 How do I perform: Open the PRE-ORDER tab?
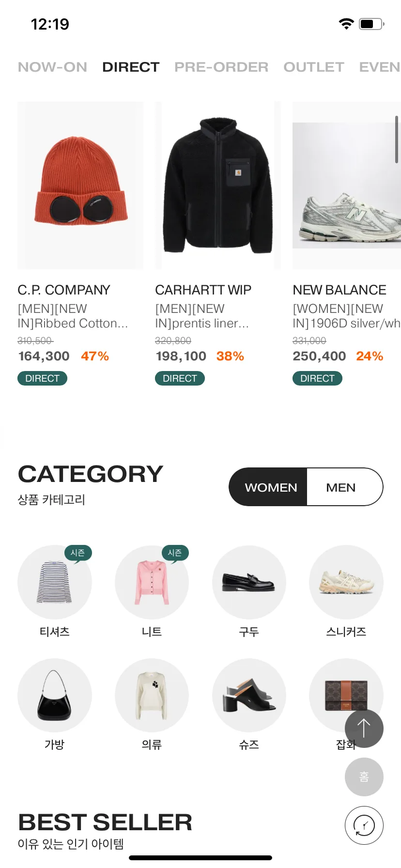coord(221,67)
